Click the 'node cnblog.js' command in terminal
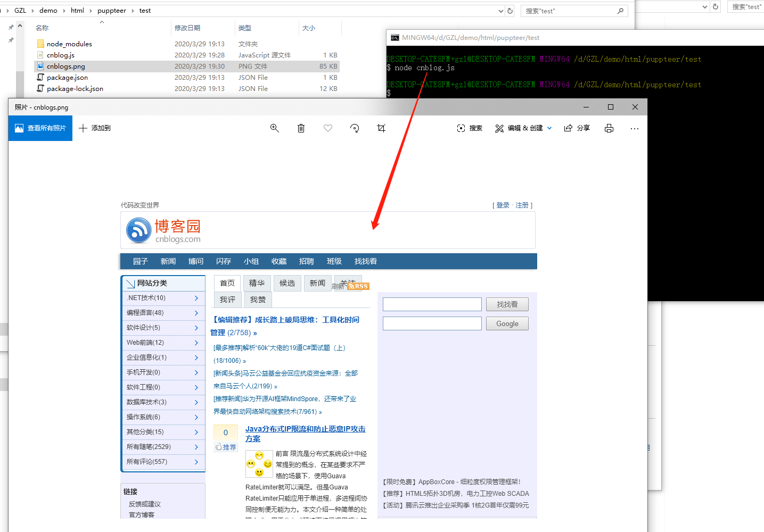The width and height of the screenshot is (764, 532). (424, 68)
